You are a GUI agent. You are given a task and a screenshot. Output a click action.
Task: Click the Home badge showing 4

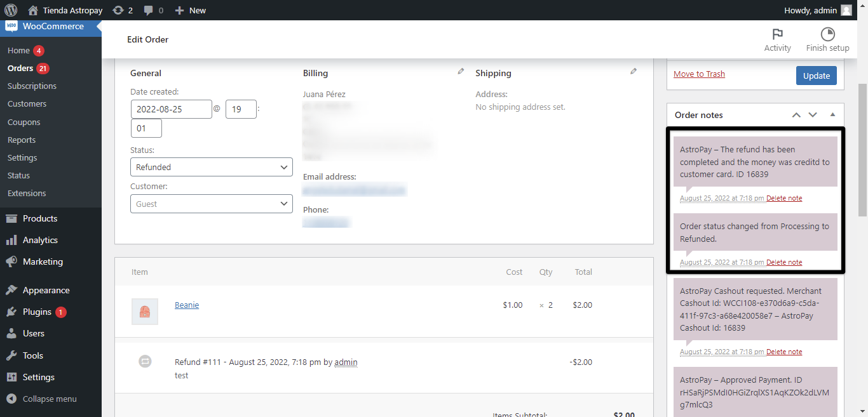[39, 51]
